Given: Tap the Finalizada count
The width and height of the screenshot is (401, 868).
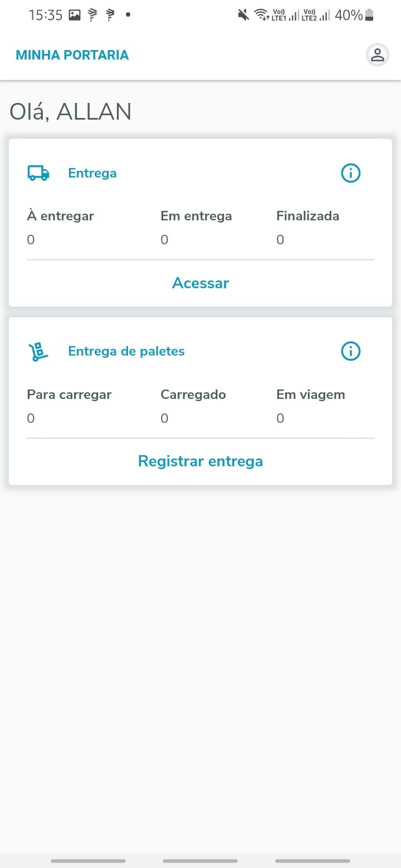Looking at the screenshot, I should (x=280, y=240).
